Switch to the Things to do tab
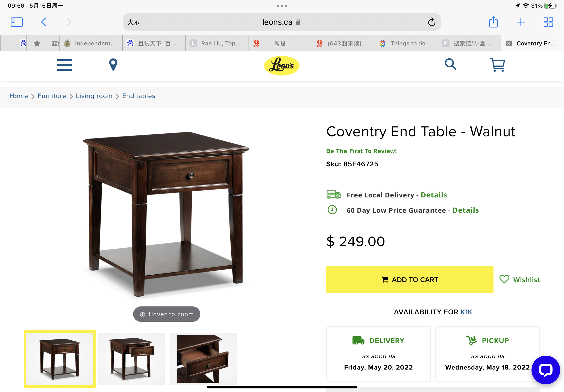The height and width of the screenshot is (392, 564). pyautogui.click(x=408, y=44)
